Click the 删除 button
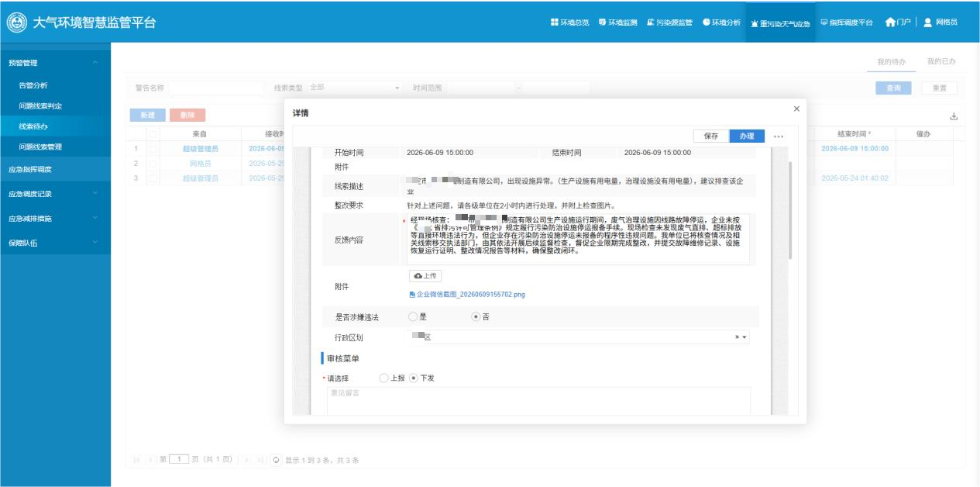 click(x=187, y=115)
